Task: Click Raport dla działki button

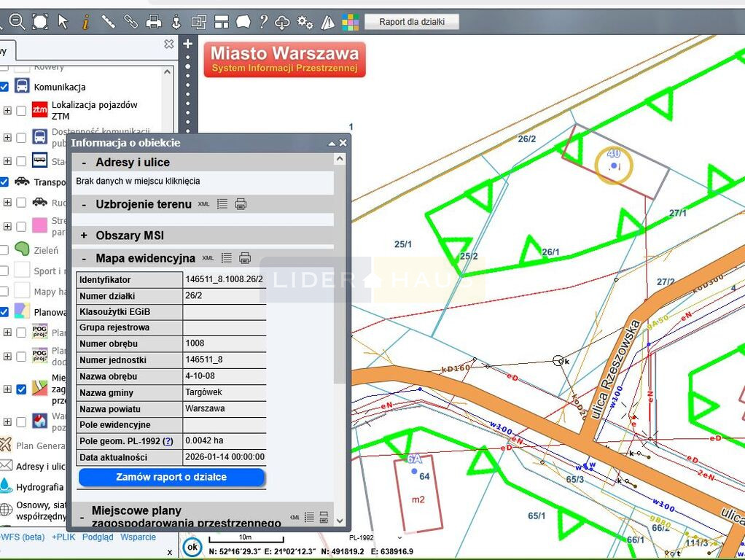Action: [411, 22]
